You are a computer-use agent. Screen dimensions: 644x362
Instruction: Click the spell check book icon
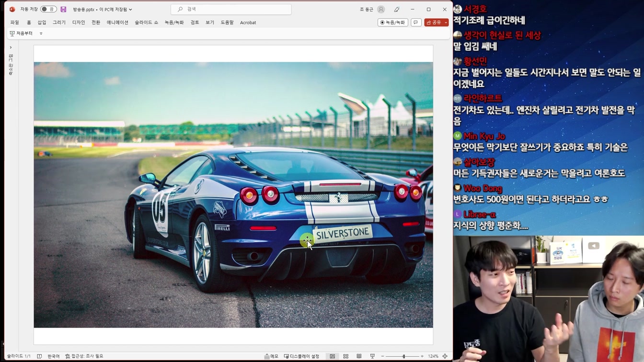[39, 356]
